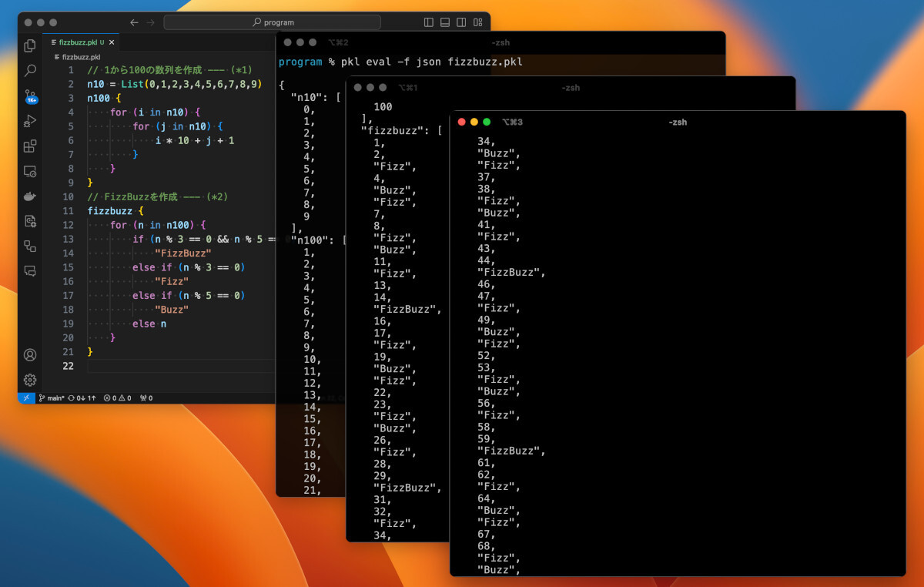Open the Accounts menu icon
Image resolution: width=924 pixels, height=587 pixels.
[30, 355]
